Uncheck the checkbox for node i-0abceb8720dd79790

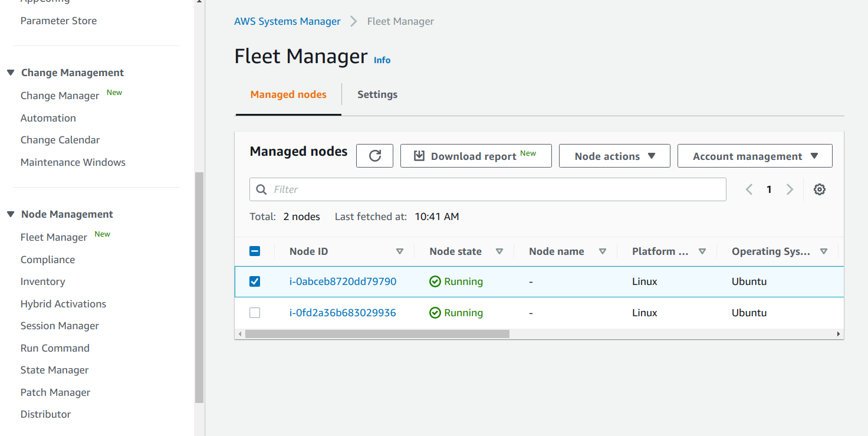[255, 281]
